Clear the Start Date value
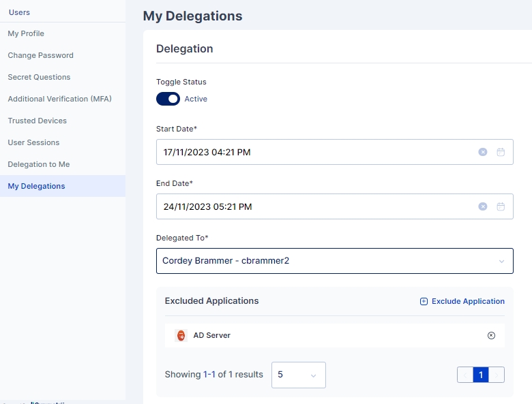 coord(483,152)
